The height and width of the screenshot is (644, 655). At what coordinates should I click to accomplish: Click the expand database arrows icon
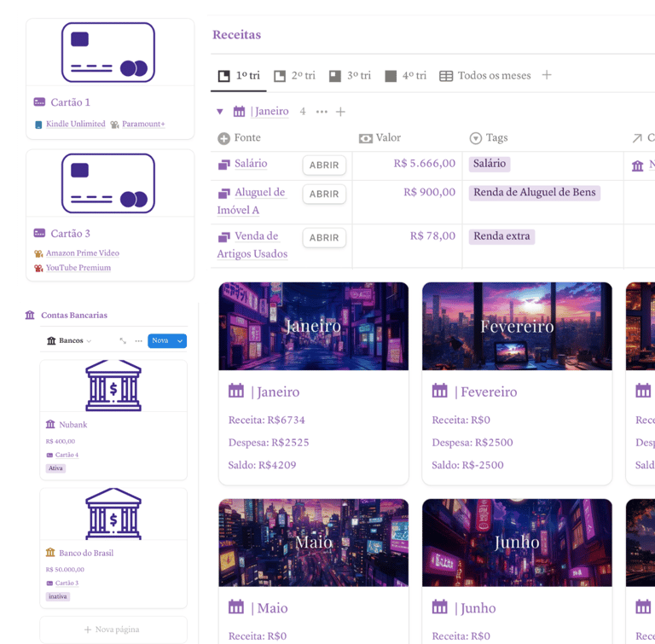coord(123,340)
